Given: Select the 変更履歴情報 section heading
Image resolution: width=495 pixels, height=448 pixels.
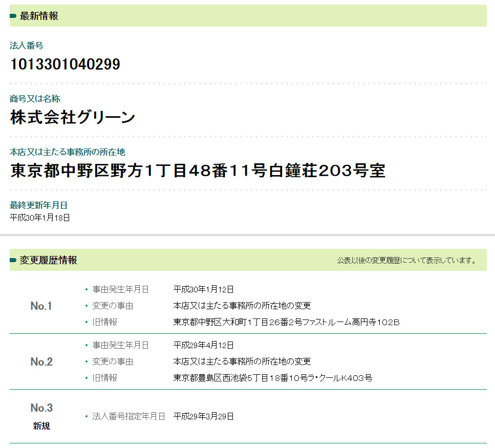Looking at the screenshot, I should [48, 260].
